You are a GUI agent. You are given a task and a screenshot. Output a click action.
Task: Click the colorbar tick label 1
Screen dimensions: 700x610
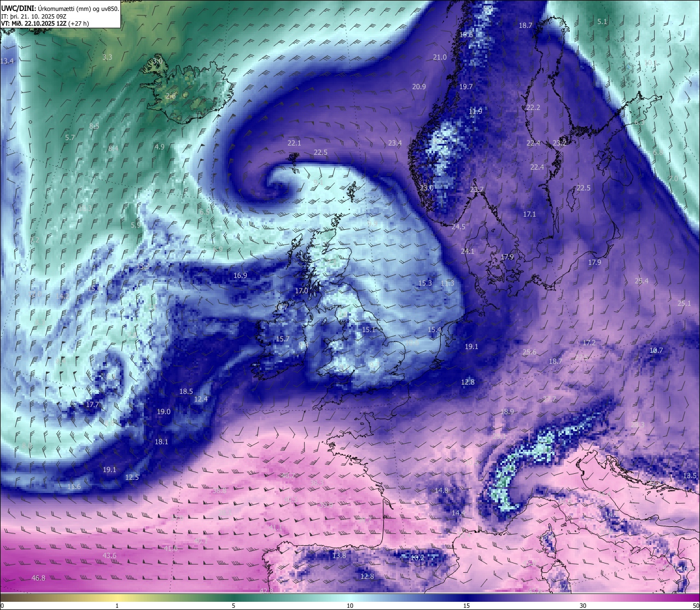[117, 606]
